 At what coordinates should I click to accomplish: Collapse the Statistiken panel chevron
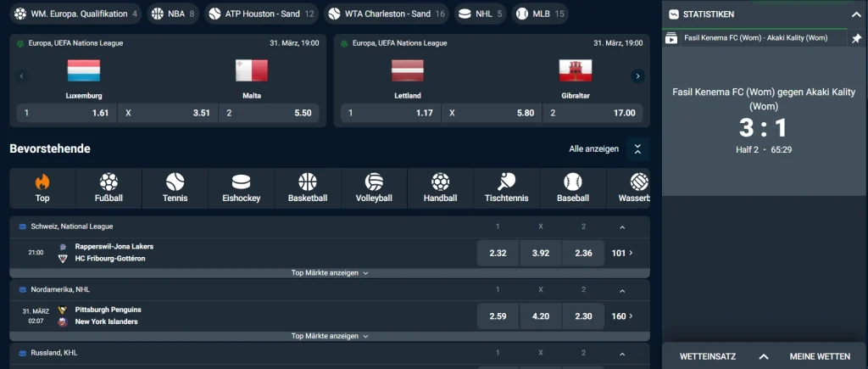pos(856,15)
